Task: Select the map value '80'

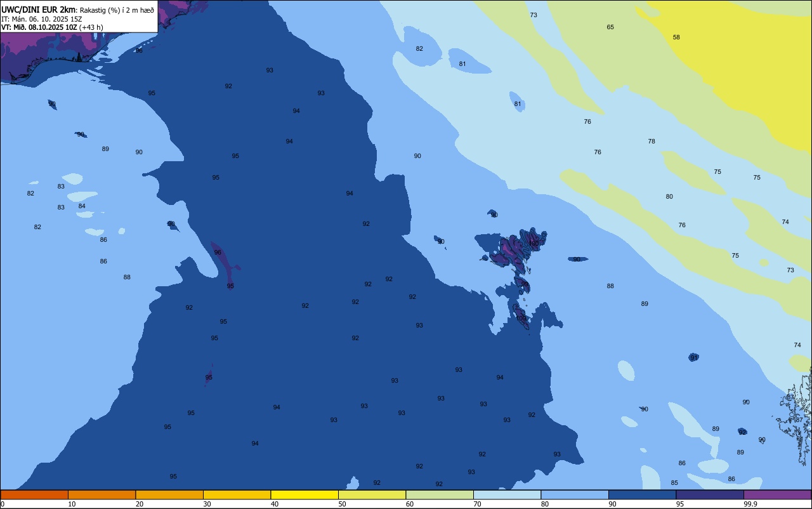Action: coord(669,197)
